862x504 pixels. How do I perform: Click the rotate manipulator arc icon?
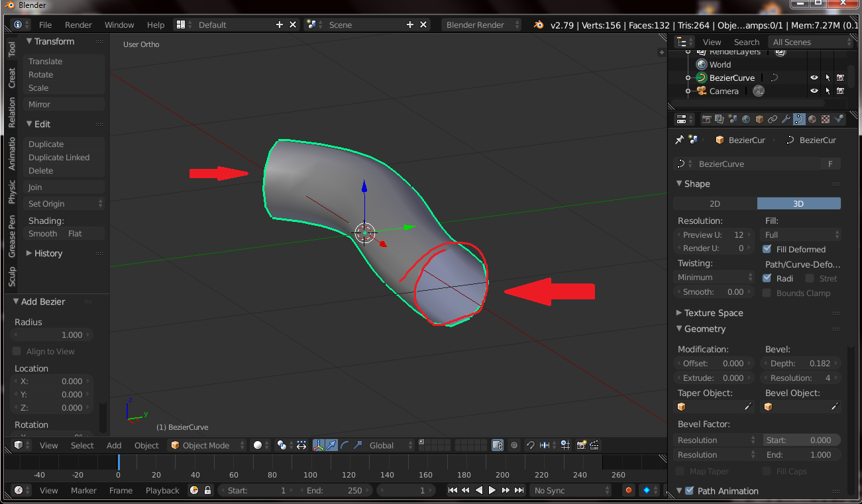coord(345,445)
